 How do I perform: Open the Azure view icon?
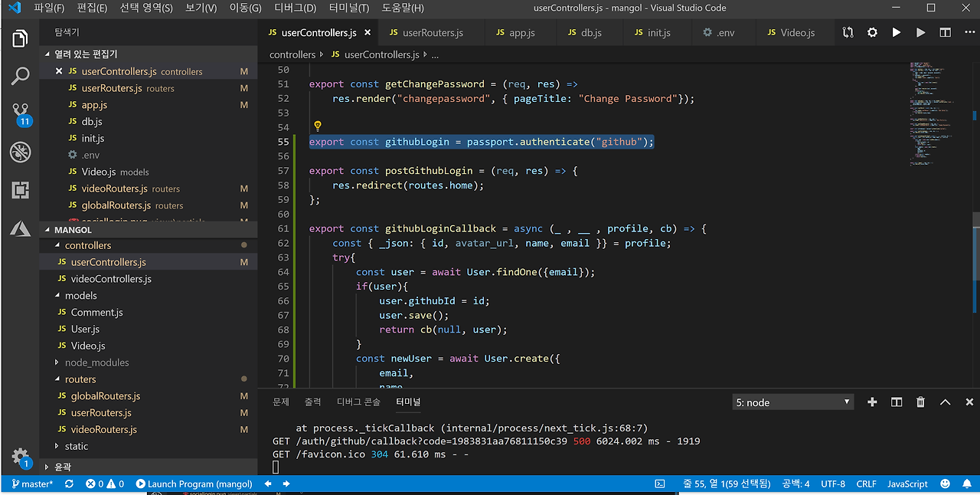(x=20, y=228)
